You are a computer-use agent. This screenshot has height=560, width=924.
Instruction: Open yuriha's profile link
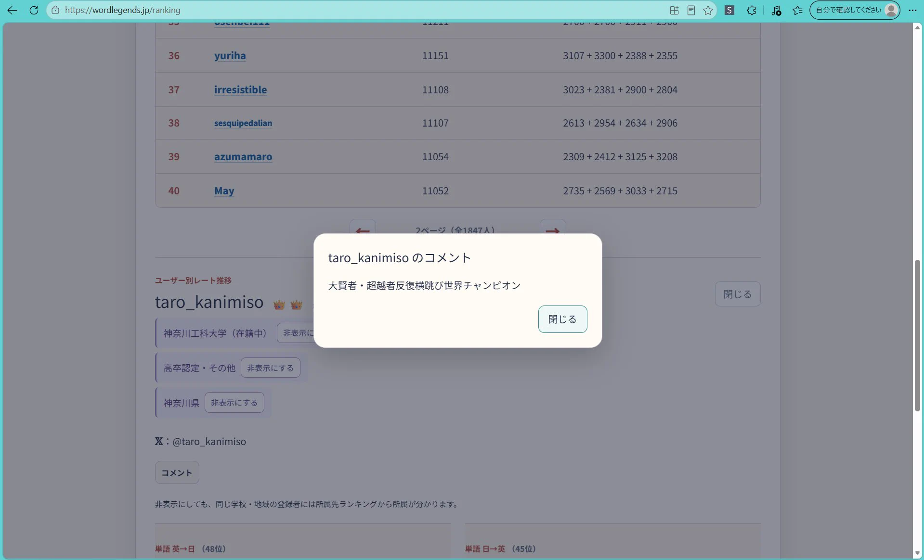230,56
